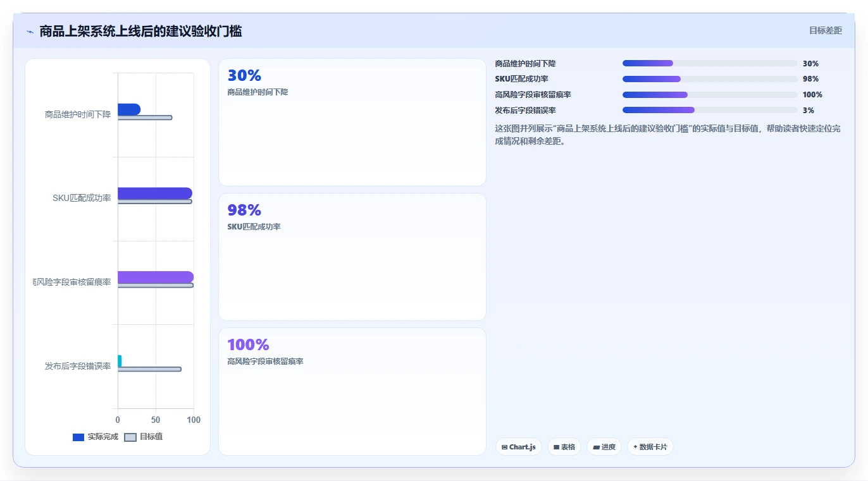Image resolution: width=868 pixels, height=481 pixels.
Task: Select the 98% data card
Action: [352, 257]
